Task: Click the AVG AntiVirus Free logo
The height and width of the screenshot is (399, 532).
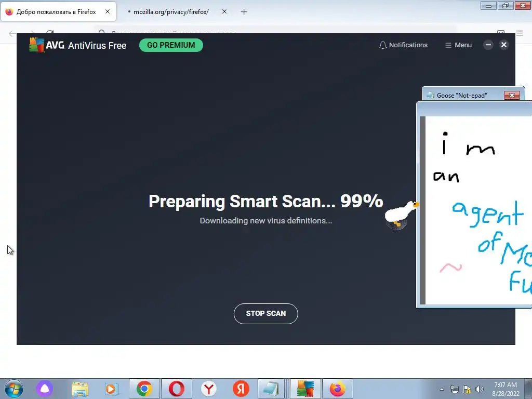Action: (78, 45)
